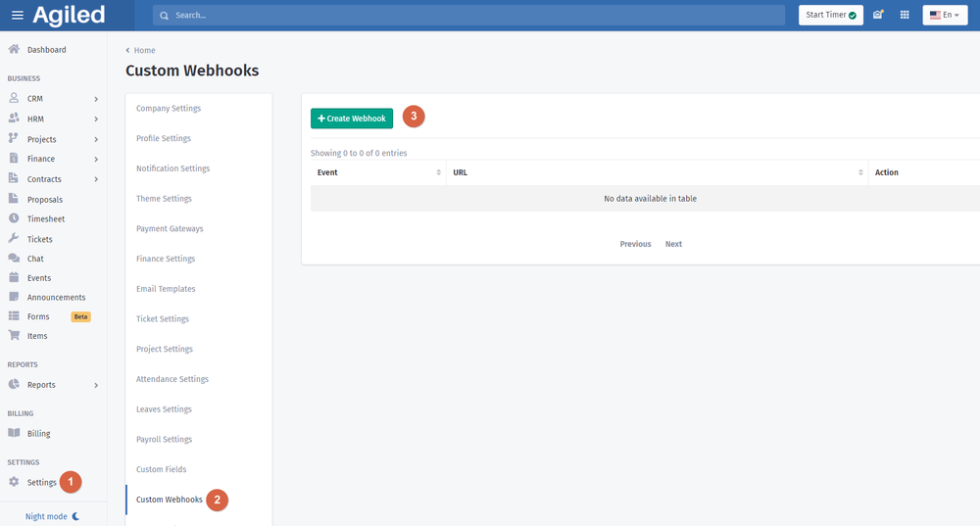Open the En language dropdown
This screenshot has width=980, height=526.
pos(945,15)
